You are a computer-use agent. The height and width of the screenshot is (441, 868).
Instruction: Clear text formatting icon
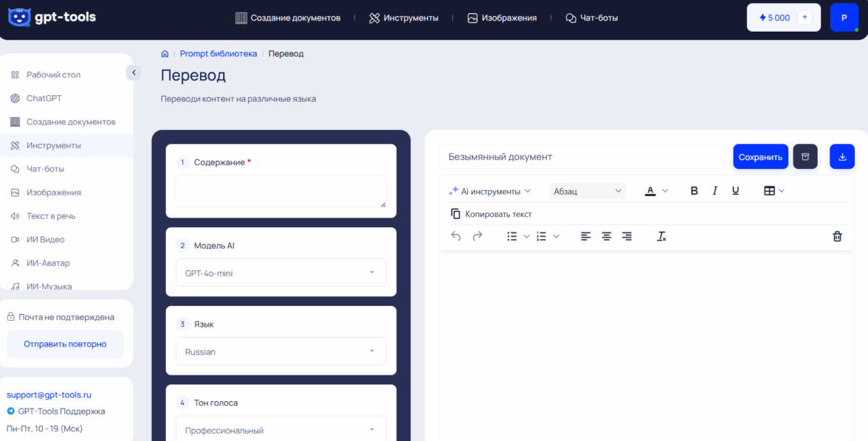661,236
